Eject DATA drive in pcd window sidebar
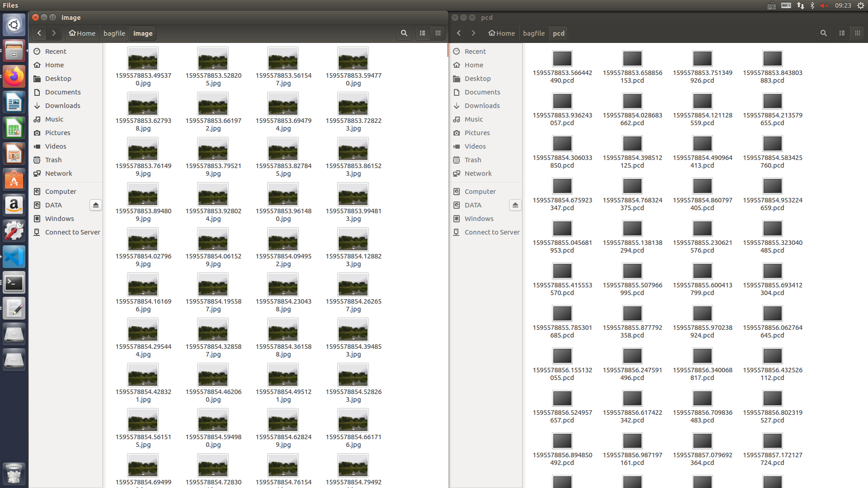Screen dimensions: 868x488 (x=515, y=205)
